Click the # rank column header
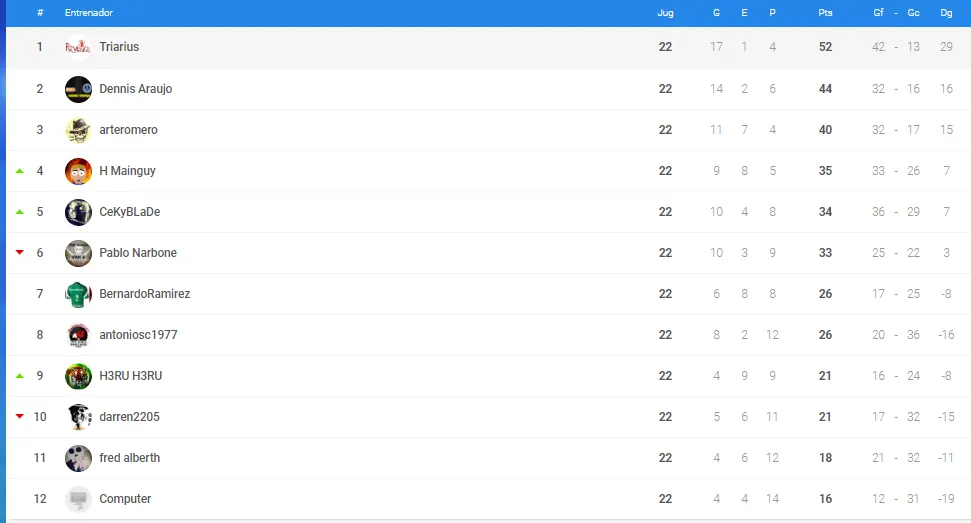The height and width of the screenshot is (523, 971). point(40,12)
